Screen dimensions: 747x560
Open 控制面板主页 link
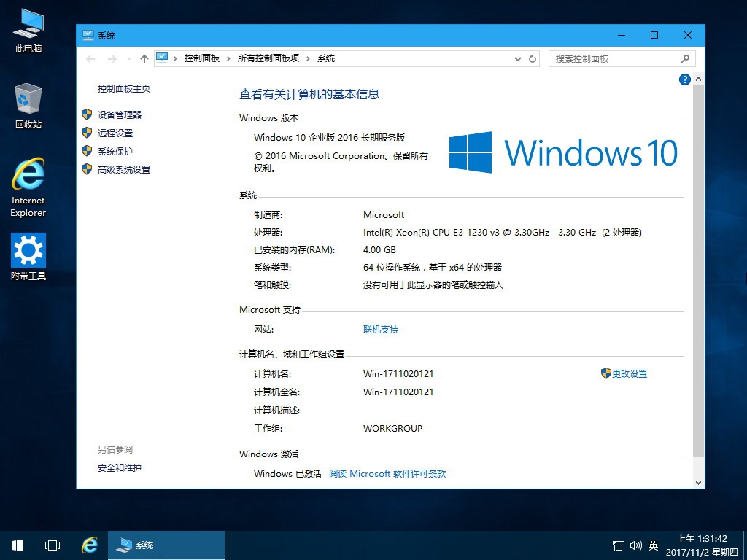[x=124, y=88]
